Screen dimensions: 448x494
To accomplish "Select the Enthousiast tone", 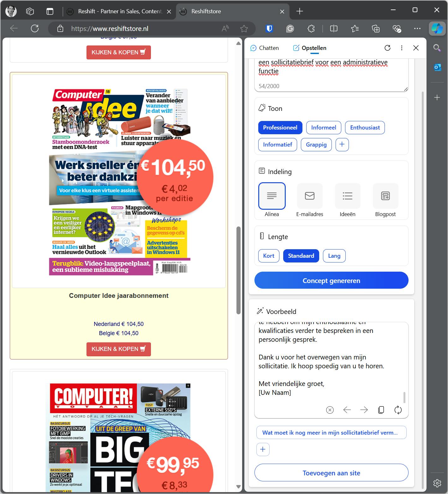I will click(365, 128).
